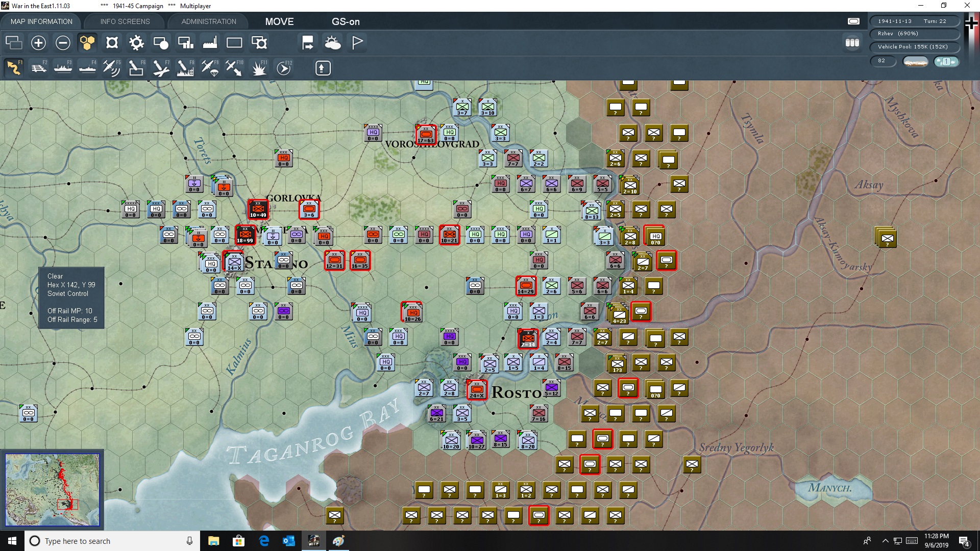Open the preferences gear icon
The width and height of the screenshot is (980, 551).
[136, 43]
